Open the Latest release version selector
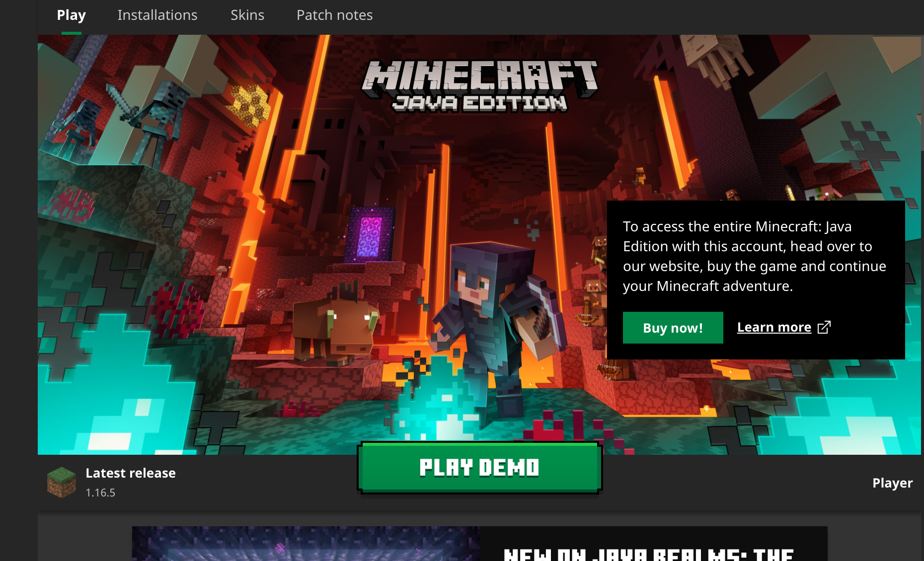The height and width of the screenshot is (561, 924). (x=112, y=482)
